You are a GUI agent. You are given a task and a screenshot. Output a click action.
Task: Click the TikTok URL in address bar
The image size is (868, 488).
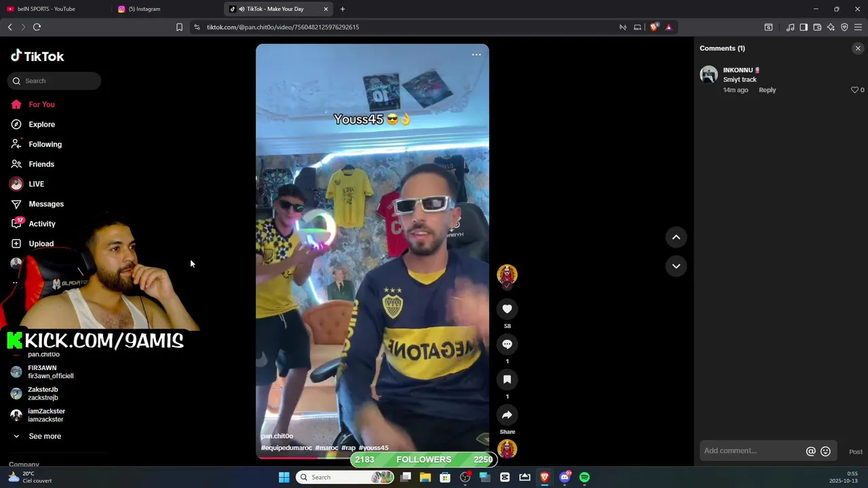click(x=283, y=27)
